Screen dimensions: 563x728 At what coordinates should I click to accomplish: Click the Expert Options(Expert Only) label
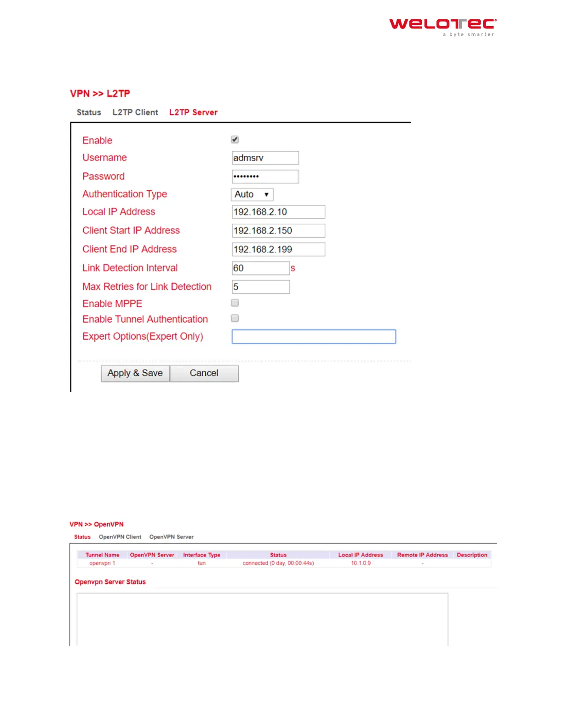point(143,336)
